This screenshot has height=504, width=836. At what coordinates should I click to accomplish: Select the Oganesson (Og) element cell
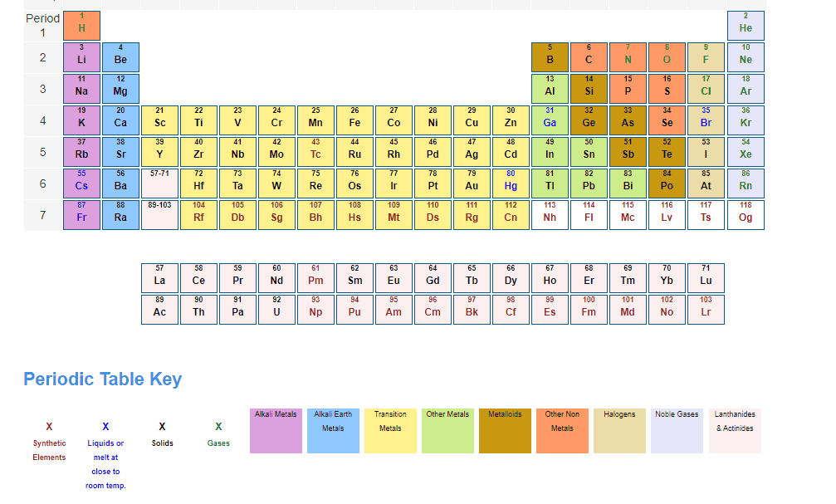point(746,215)
